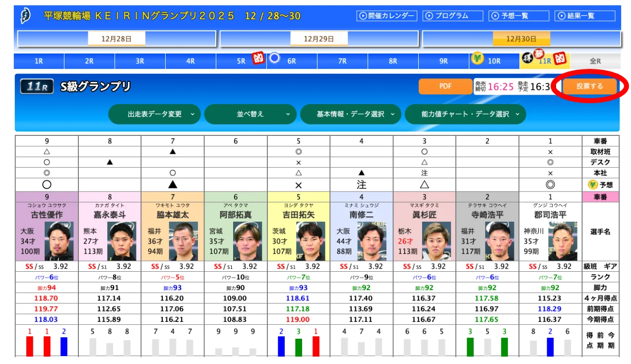The width and height of the screenshot is (631, 364).
Task: Click the name 寺崎浩平
Action: click(x=487, y=215)
